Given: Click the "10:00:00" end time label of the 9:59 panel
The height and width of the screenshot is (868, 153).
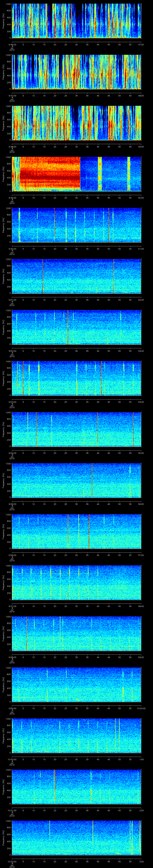Looking at the screenshot, I should point(141,708).
